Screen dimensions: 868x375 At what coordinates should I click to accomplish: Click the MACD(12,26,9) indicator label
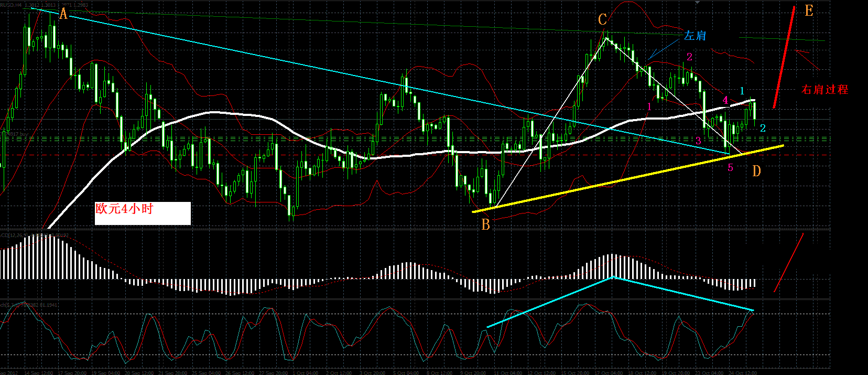click(34, 235)
